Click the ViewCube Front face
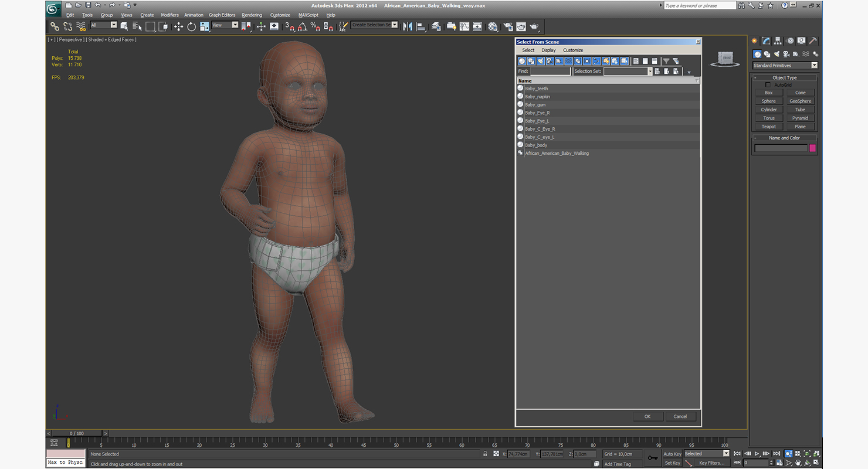Viewport: 868px width, 469px height. tap(726, 57)
